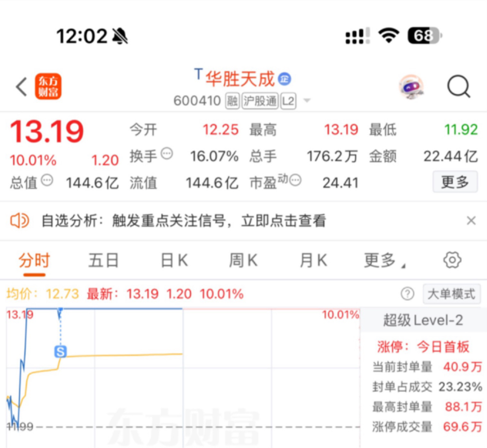Tap the 涨停成交量 69.6万 row
Screen dimensions: 487x448
pos(427,427)
